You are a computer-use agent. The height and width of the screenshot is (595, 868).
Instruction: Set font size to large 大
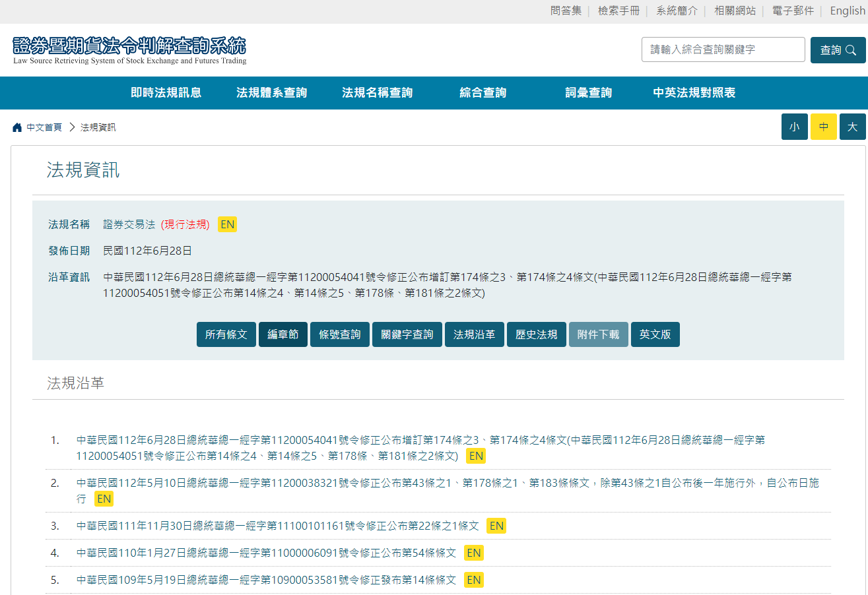click(x=853, y=127)
